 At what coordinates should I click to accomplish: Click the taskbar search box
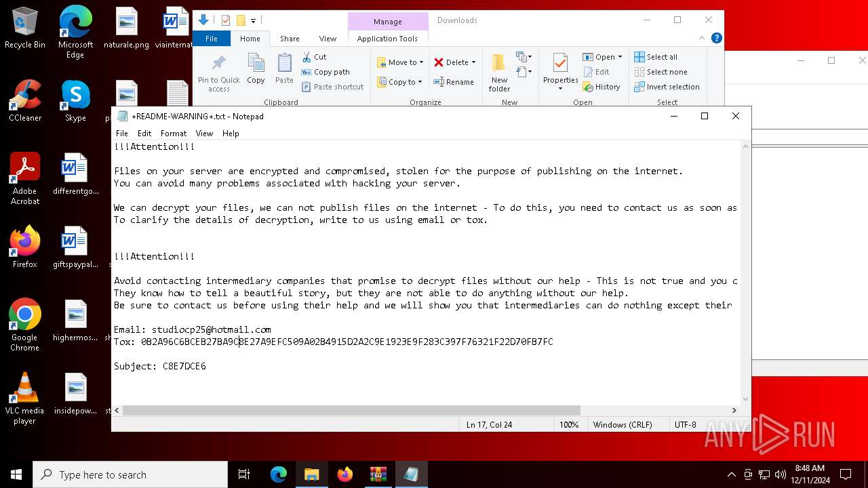(x=130, y=474)
